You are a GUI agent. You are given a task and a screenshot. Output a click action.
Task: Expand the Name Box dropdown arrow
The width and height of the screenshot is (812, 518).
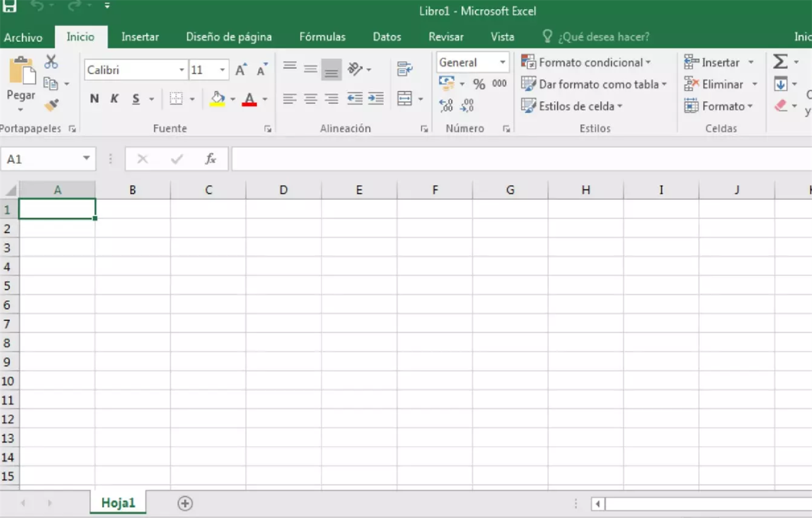[x=86, y=158]
